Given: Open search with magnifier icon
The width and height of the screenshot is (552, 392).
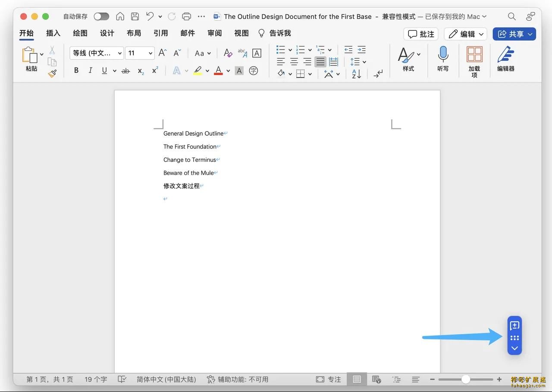Looking at the screenshot, I should point(512,16).
